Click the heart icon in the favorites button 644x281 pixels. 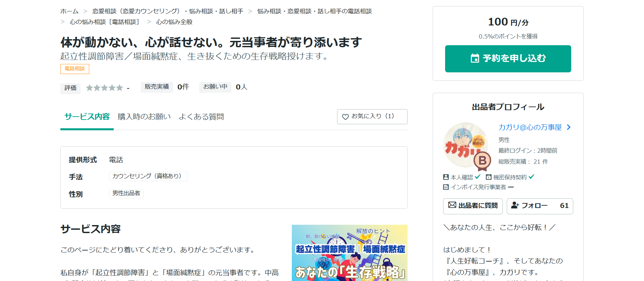click(x=345, y=117)
